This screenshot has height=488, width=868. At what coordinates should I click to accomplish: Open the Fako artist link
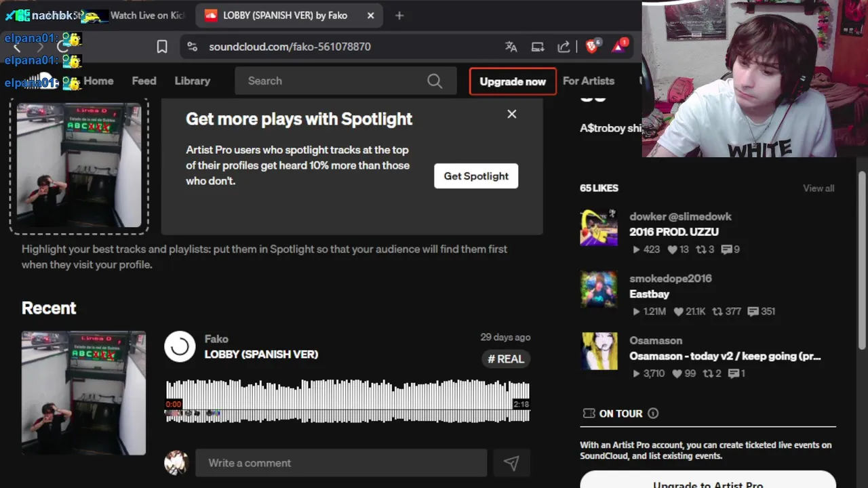pos(216,339)
